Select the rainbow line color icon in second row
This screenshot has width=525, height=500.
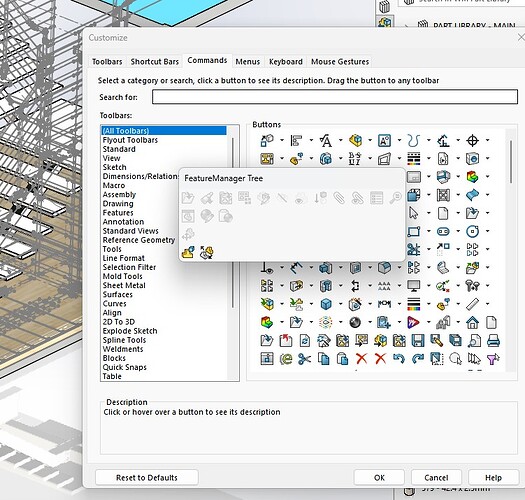tap(414, 159)
